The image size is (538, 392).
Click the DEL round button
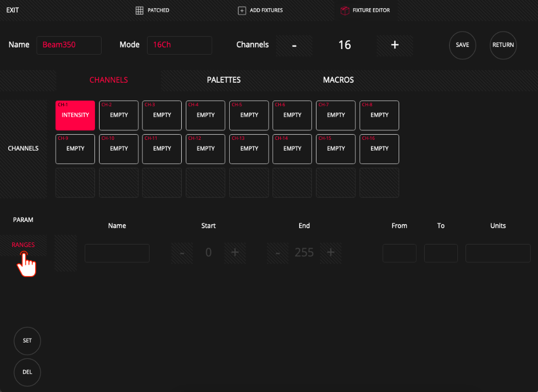[27, 372]
